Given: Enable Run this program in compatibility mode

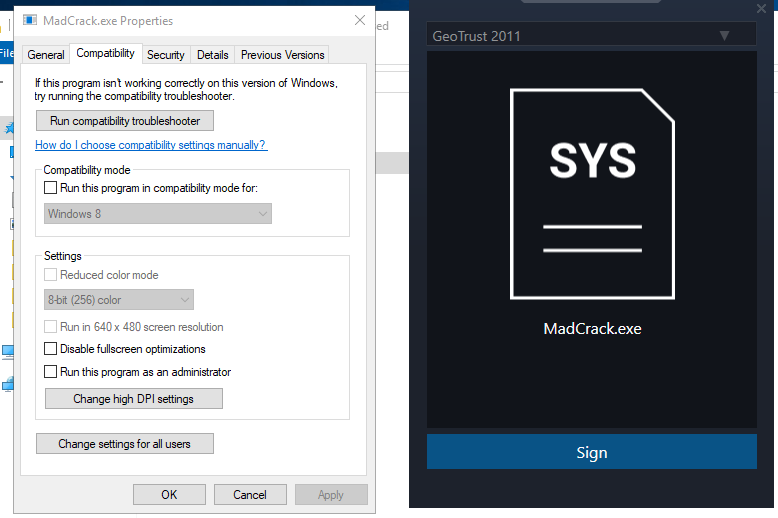Looking at the screenshot, I should click(52, 188).
